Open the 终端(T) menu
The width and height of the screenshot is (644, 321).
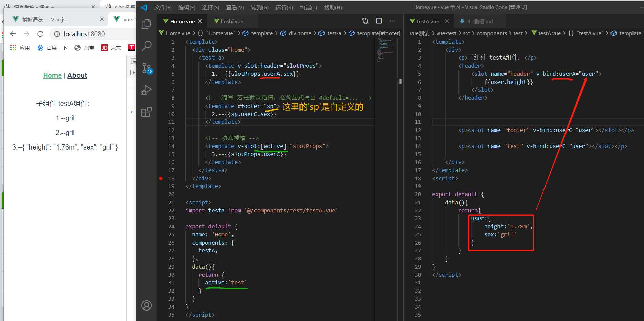point(308,7)
